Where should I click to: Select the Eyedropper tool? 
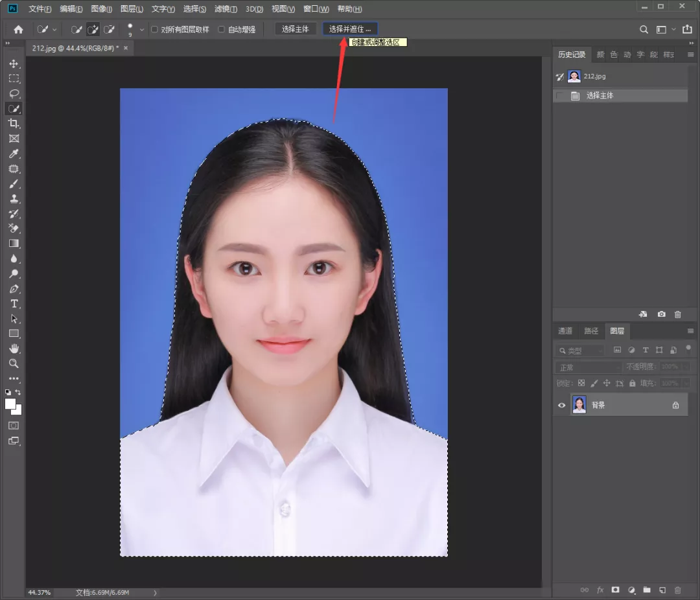point(14,154)
